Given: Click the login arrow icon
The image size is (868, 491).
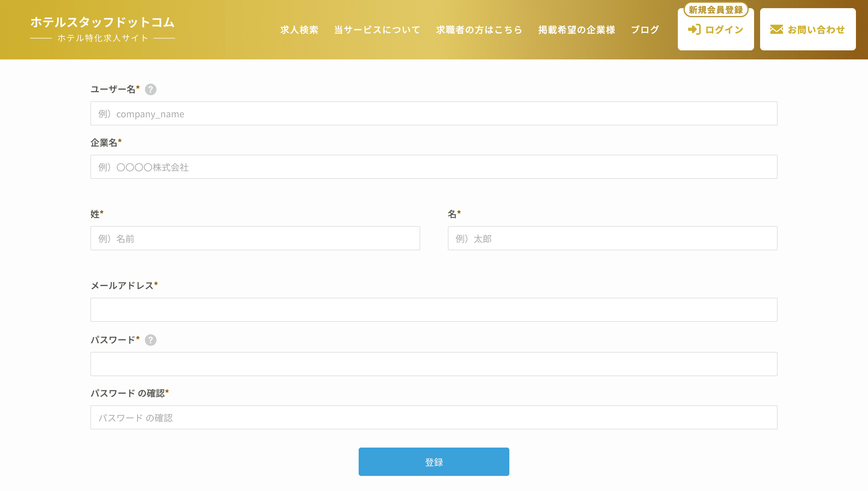Looking at the screenshot, I should click(x=694, y=30).
